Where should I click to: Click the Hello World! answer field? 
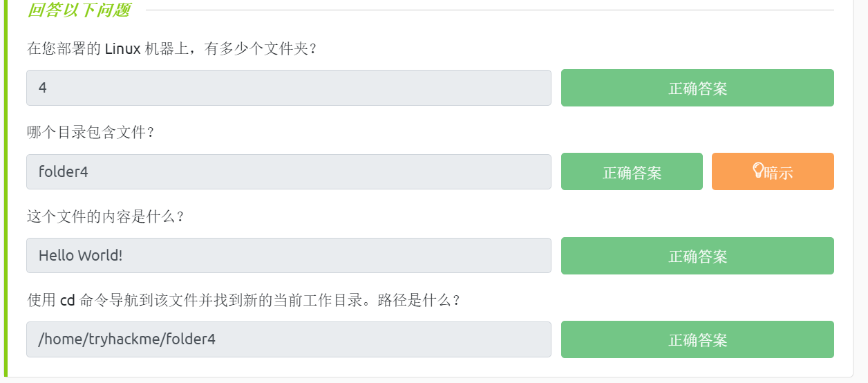point(288,256)
